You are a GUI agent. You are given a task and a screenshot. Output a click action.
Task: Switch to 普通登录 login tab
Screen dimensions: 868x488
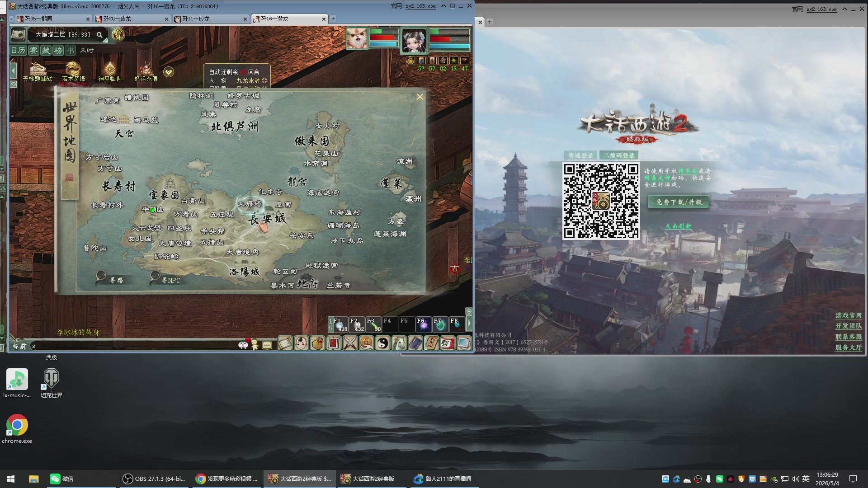click(x=580, y=155)
